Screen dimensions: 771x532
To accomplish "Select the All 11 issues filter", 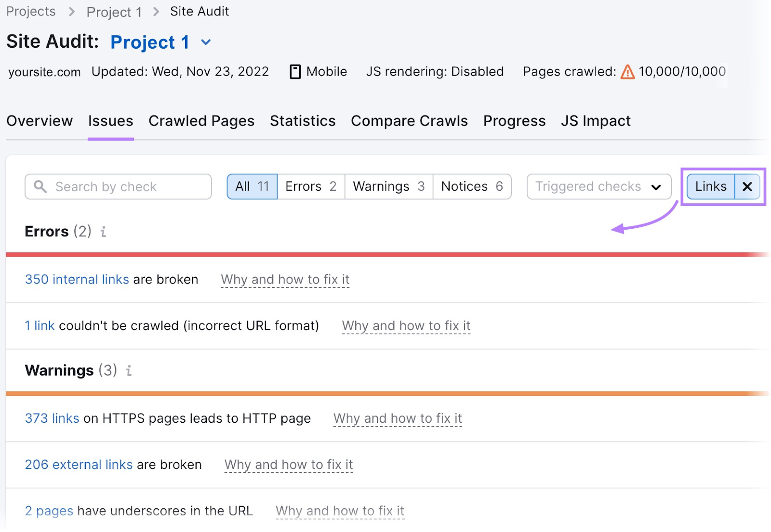I will tap(252, 187).
